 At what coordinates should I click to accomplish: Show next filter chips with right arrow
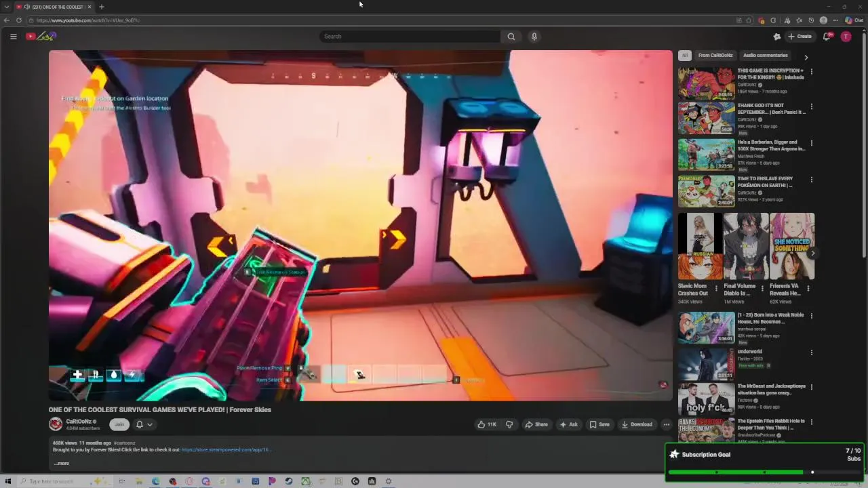(806, 58)
